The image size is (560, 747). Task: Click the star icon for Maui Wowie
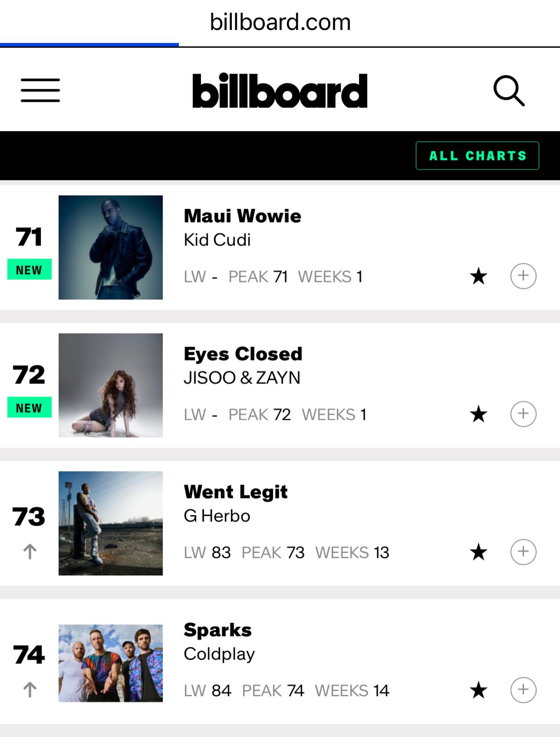478,277
